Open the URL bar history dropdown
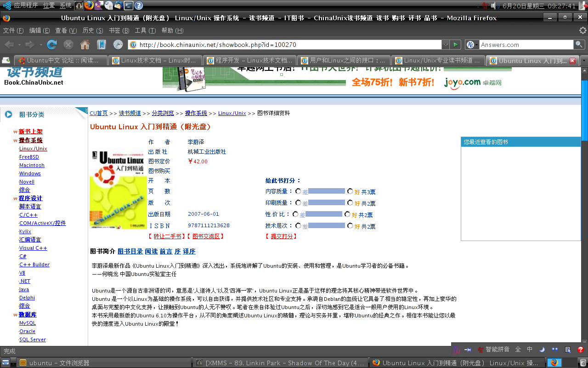 445,45
